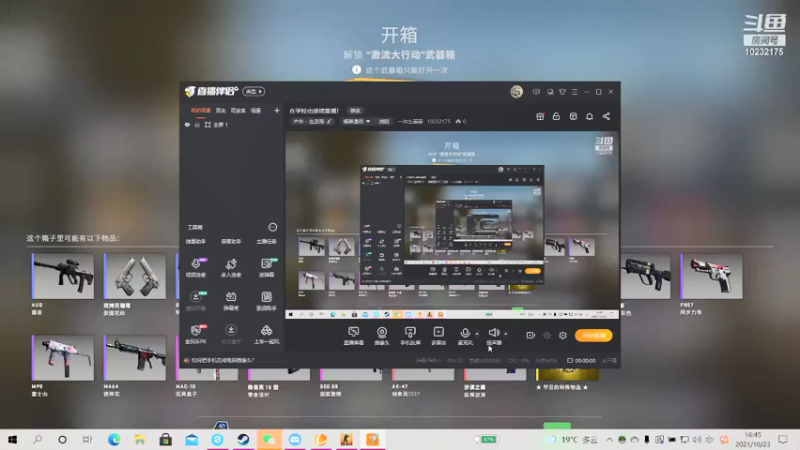Expand speaker volume arrow
The height and width of the screenshot is (450, 800).
pos(506,334)
